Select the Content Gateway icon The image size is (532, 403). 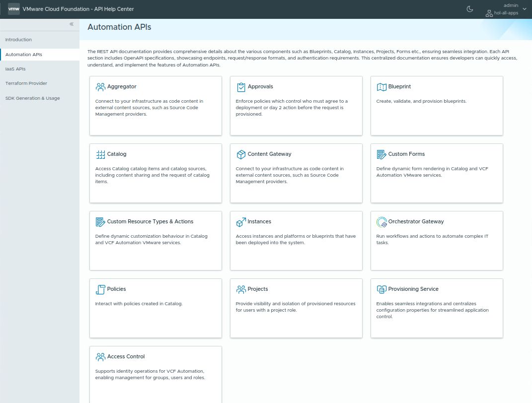click(241, 154)
